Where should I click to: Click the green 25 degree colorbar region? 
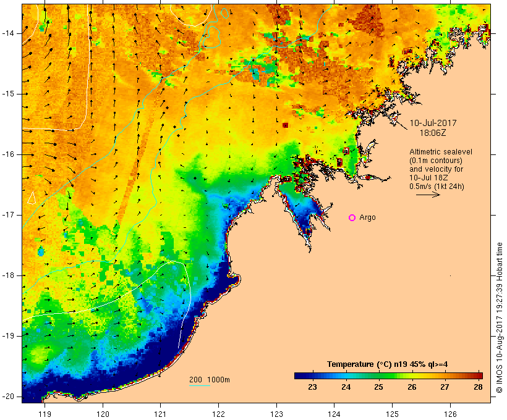tap(378, 376)
